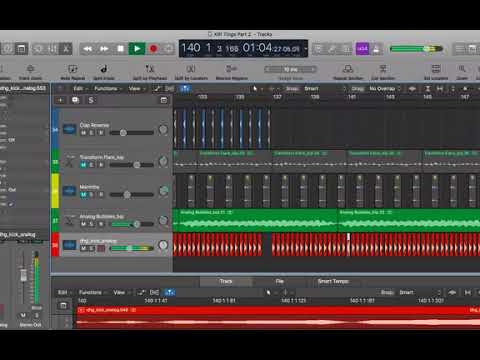Open the Functions menu in Tracks area
Screen dimensions: 480x360
pos(107,89)
